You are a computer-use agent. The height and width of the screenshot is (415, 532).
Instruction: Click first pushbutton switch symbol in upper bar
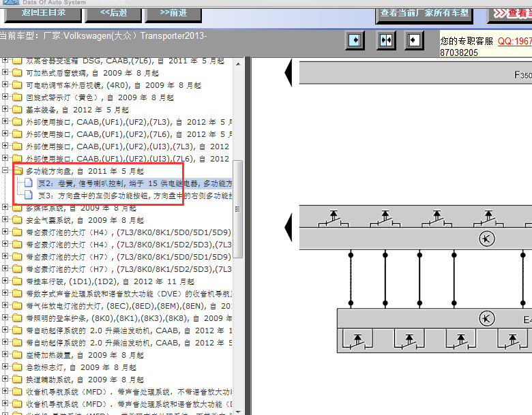[x=333, y=218]
